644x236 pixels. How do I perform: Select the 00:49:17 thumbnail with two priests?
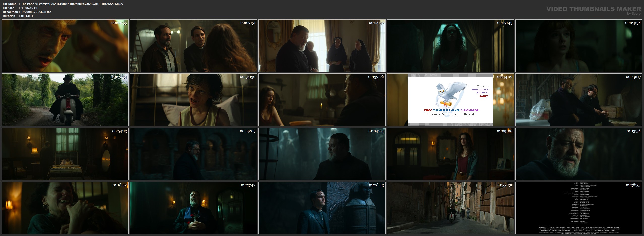579,100
